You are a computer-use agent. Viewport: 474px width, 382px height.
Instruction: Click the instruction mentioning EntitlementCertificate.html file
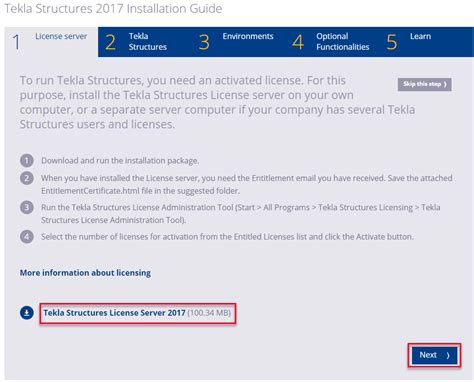(x=247, y=184)
